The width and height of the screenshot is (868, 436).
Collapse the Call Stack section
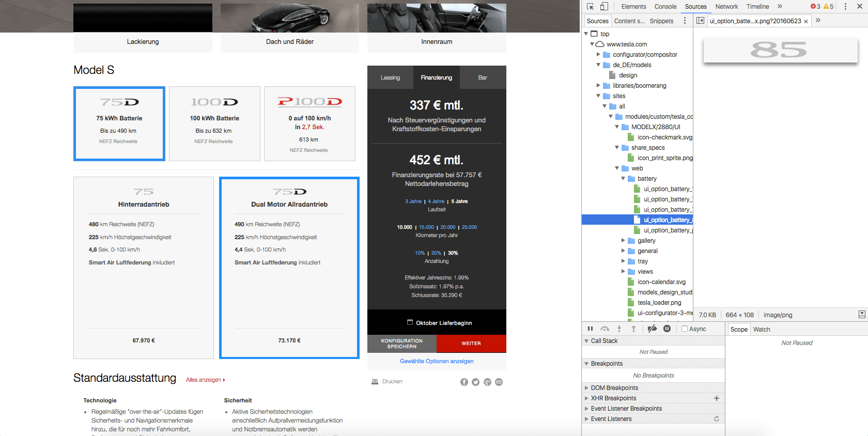click(x=604, y=341)
